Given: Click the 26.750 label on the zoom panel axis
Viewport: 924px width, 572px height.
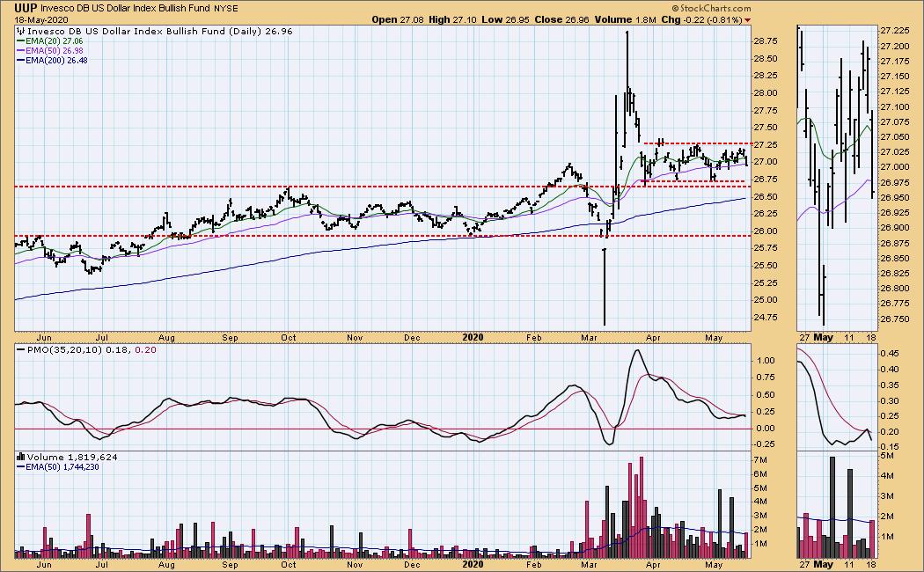Looking at the screenshot, I should coord(894,319).
